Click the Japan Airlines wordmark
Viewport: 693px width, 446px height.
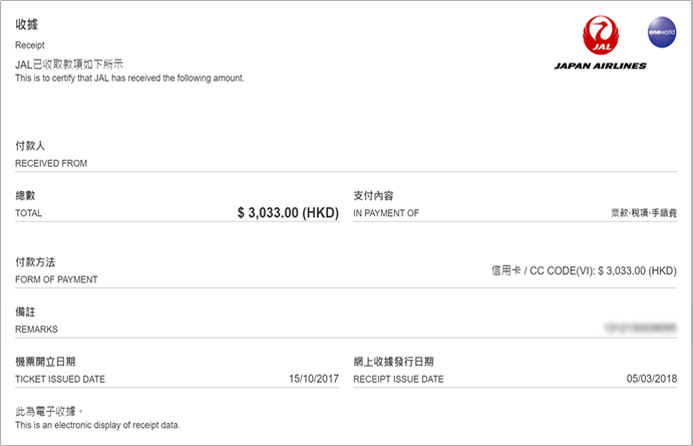click(600, 66)
